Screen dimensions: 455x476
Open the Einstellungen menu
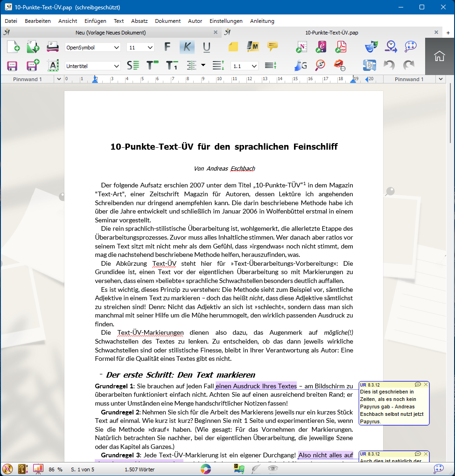(x=226, y=21)
